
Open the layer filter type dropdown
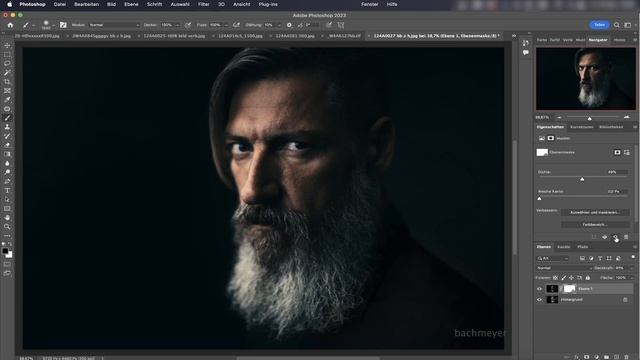click(553, 258)
